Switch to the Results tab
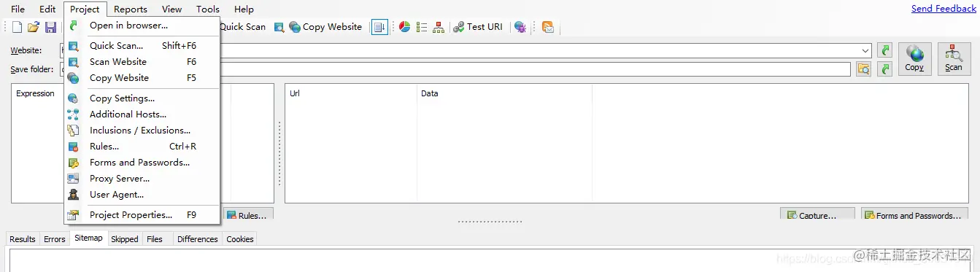 coord(23,239)
